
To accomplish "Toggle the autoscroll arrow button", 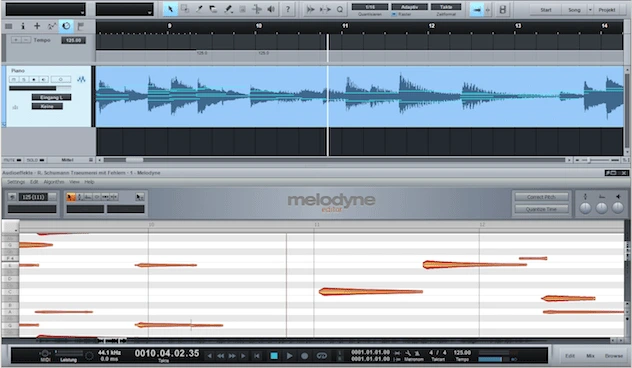I will (477, 9).
